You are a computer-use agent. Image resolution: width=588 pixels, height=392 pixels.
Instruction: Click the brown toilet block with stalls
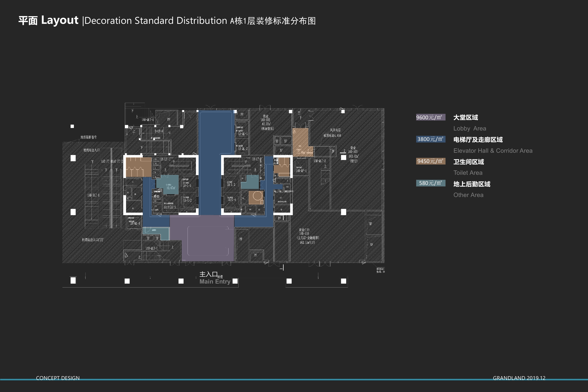click(138, 167)
